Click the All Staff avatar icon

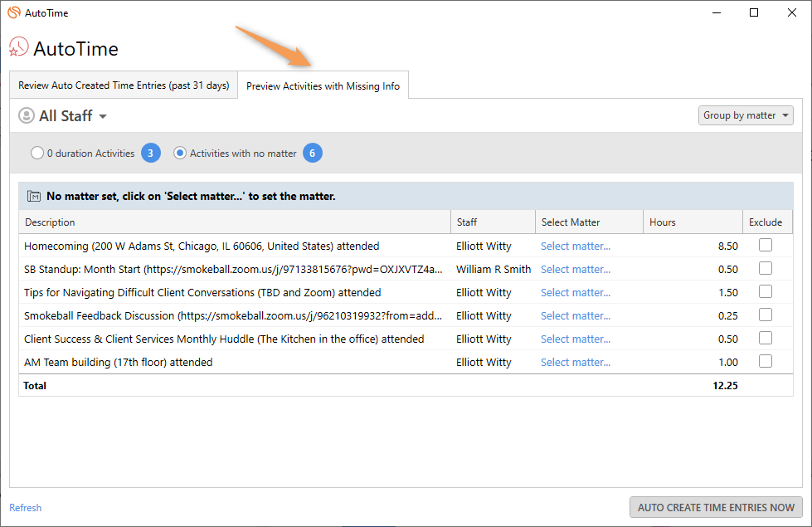27,115
